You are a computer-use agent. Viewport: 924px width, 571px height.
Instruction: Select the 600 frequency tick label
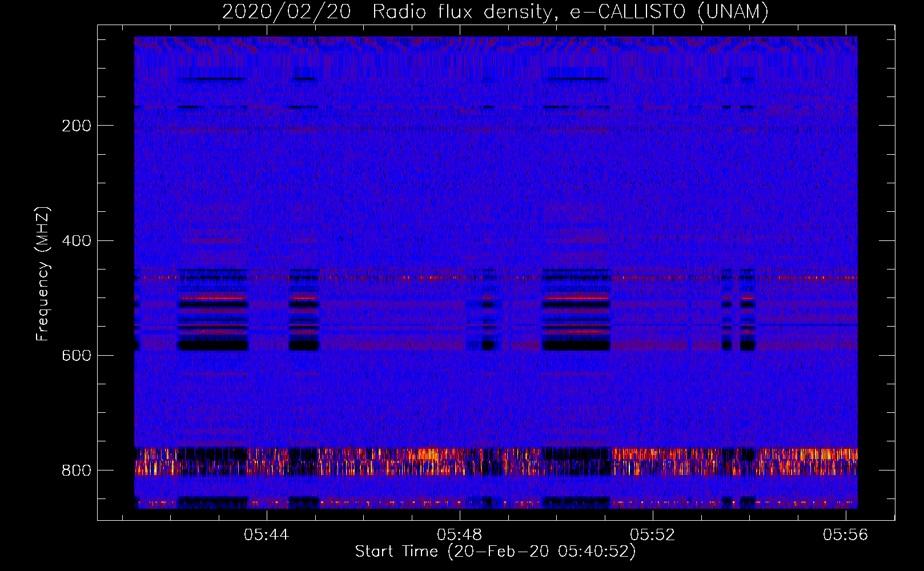point(77,355)
